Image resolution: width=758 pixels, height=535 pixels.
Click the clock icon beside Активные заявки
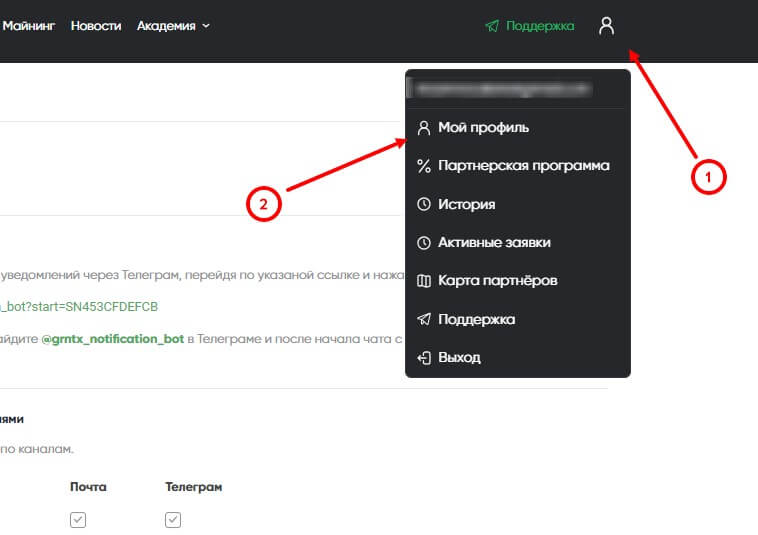click(424, 242)
